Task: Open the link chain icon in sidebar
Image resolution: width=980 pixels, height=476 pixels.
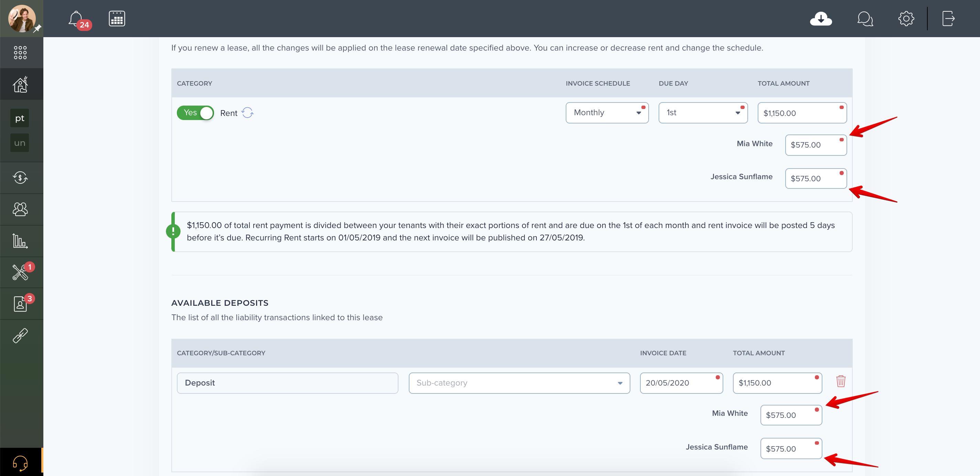Action: click(20, 336)
